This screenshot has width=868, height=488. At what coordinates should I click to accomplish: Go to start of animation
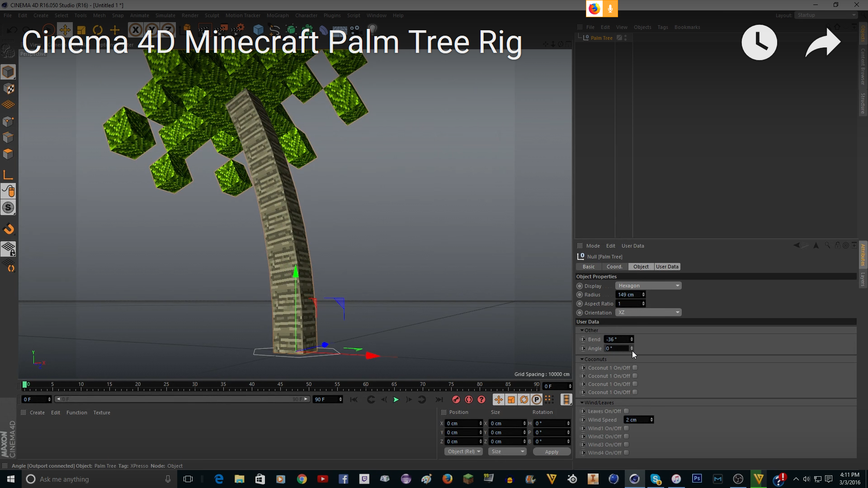[x=354, y=399]
